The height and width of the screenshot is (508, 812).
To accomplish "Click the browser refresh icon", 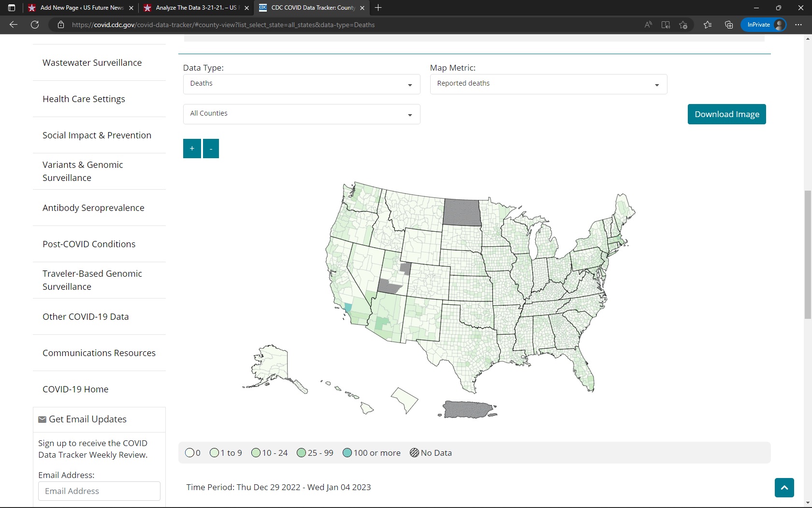I will coord(35,25).
